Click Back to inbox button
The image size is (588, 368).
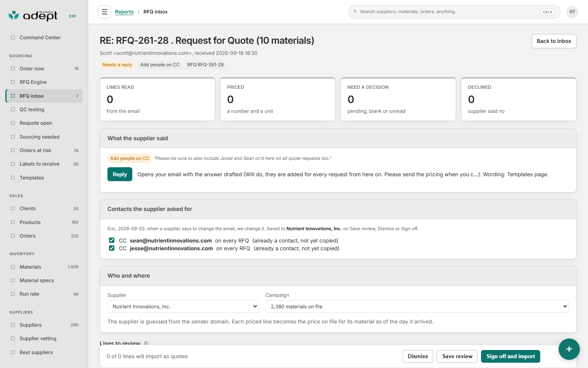pos(554,41)
